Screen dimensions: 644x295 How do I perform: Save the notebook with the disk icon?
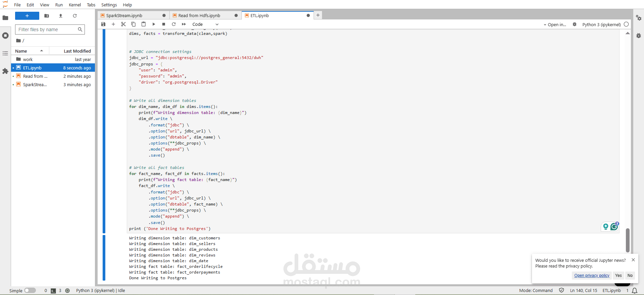103,24
